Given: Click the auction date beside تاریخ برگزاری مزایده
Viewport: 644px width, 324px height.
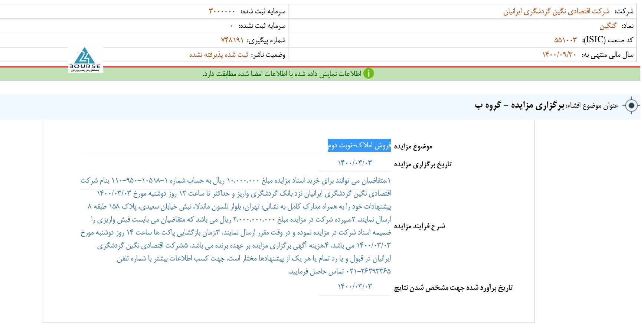Looking at the screenshot, I should click(354, 163).
